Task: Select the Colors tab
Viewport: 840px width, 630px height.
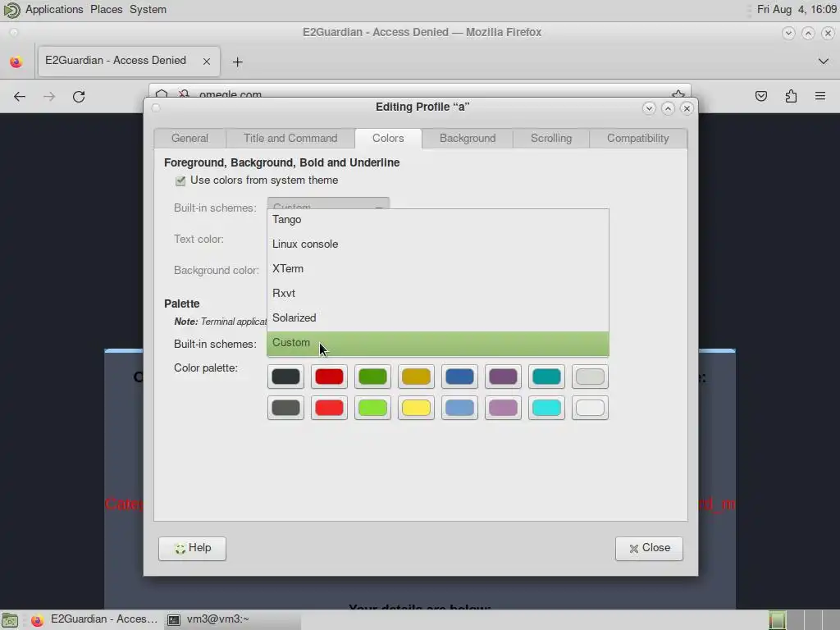Action: pyautogui.click(x=388, y=138)
